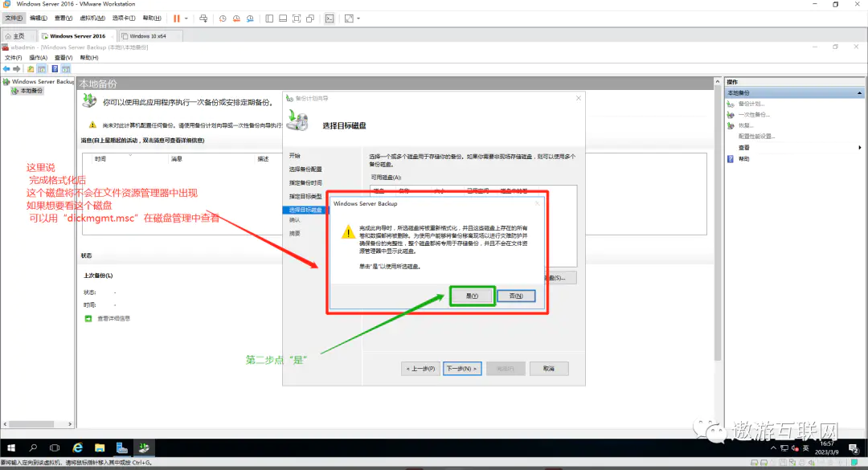The width and height of the screenshot is (868, 470).
Task: Click 是(Y) in Windows Server Backup dialog
Action: [473, 296]
